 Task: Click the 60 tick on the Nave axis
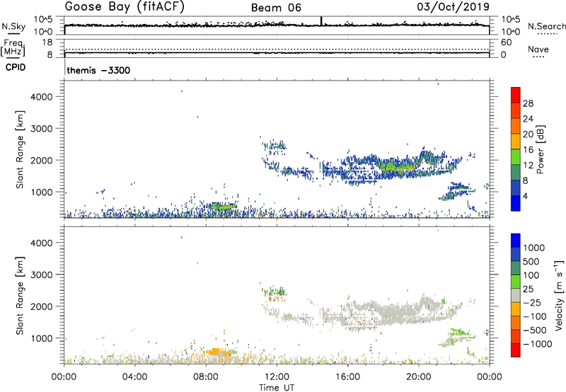506,42
